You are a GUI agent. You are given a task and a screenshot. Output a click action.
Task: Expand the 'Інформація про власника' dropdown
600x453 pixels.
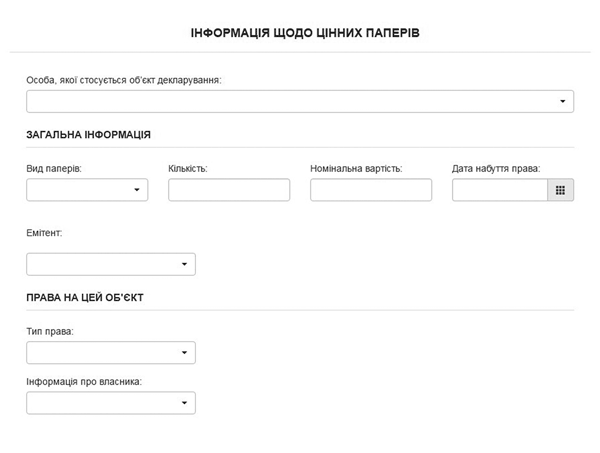pyautogui.click(x=111, y=403)
